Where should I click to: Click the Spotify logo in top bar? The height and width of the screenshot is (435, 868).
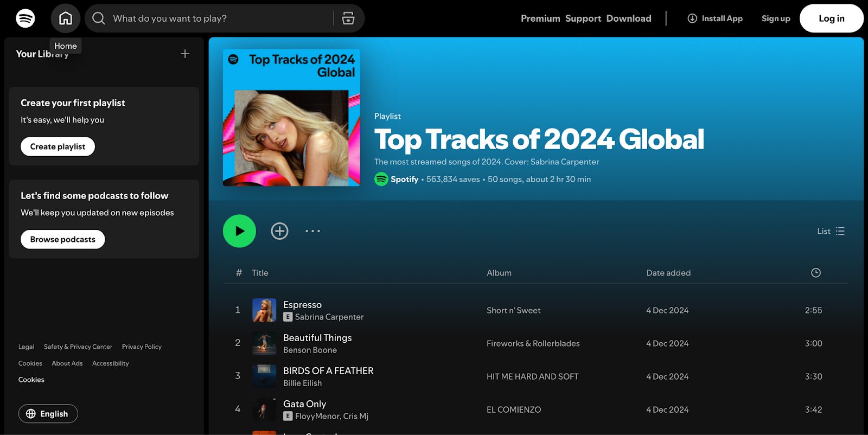(x=25, y=18)
